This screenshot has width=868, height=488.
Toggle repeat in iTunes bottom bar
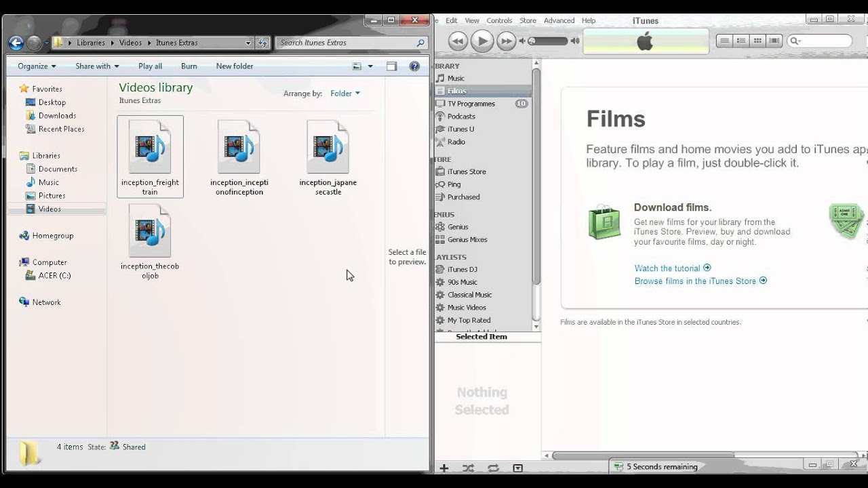click(x=493, y=468)
